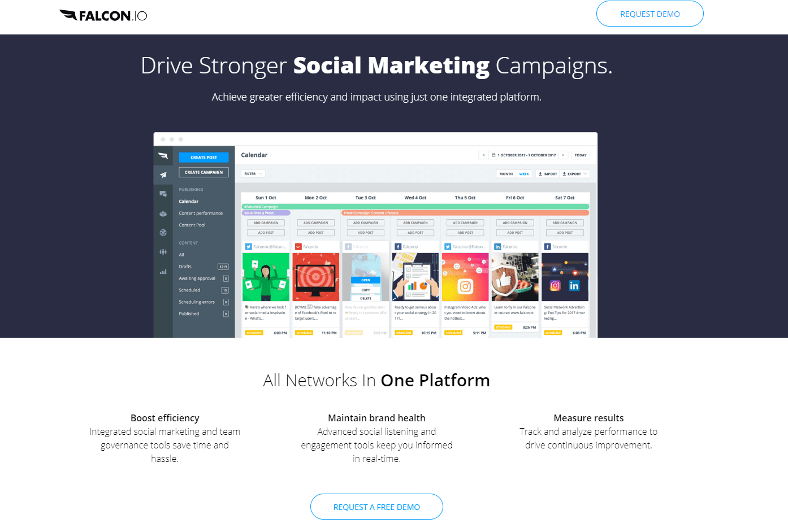Select Content performance in the sidebar
The width and height of the screenshot is (788, 532).
click(x=201, y=213)
